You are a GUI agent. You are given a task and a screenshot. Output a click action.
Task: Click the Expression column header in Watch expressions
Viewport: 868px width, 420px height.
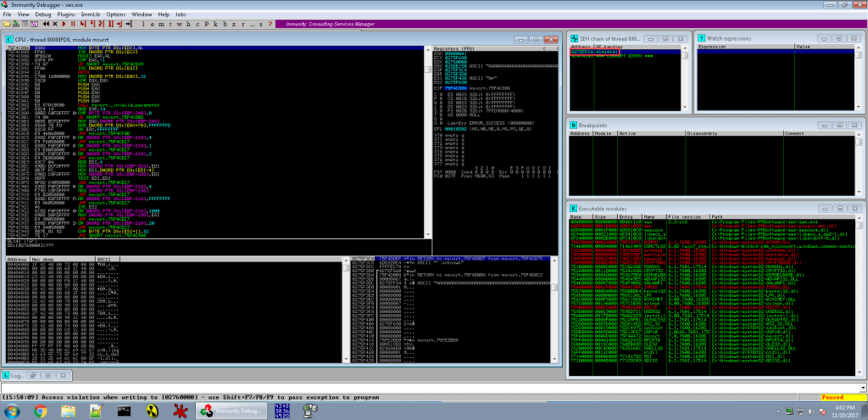[746, 47]
